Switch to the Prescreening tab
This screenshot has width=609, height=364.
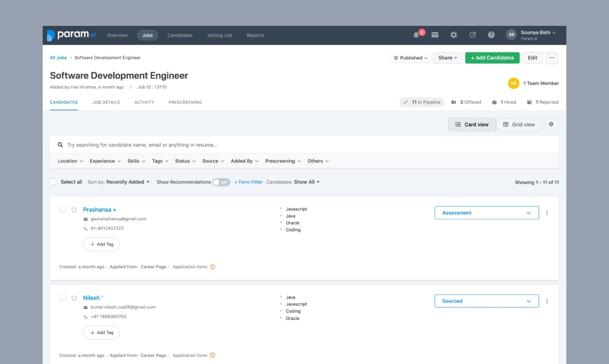pos(185,102)
